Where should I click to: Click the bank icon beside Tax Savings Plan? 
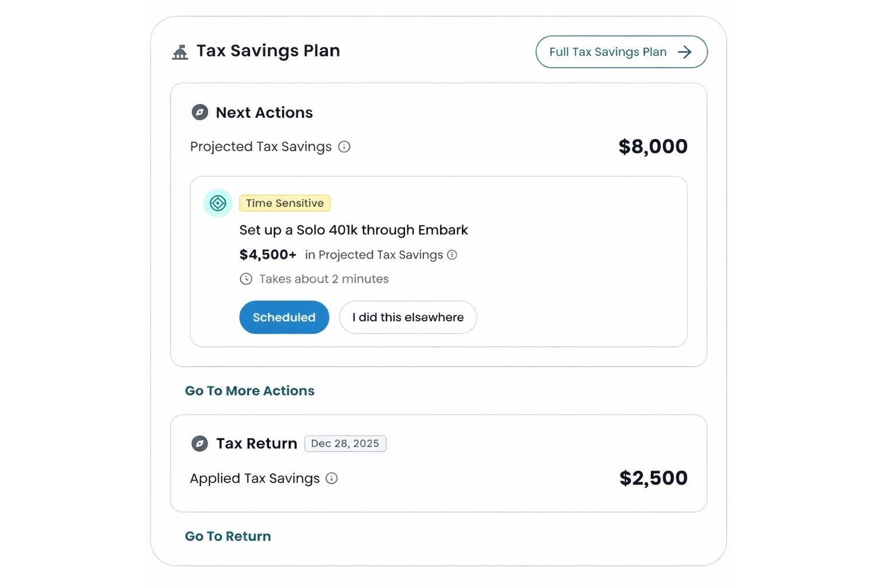pos(180,52)
